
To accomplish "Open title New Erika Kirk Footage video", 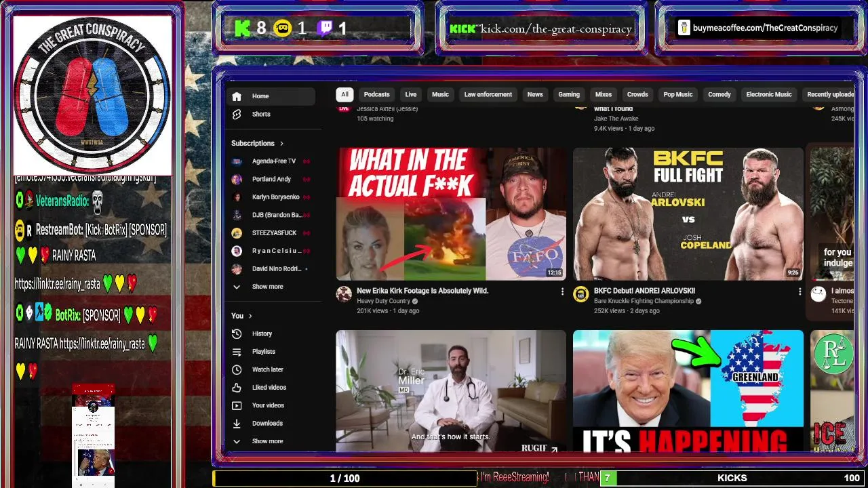I will click(x=422, y=291).
